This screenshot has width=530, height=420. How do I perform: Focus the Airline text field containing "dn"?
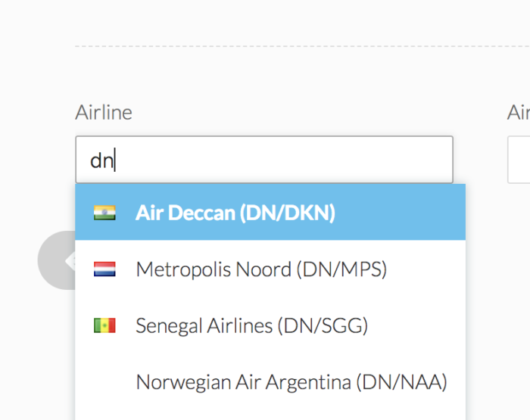tap(263, 160)
